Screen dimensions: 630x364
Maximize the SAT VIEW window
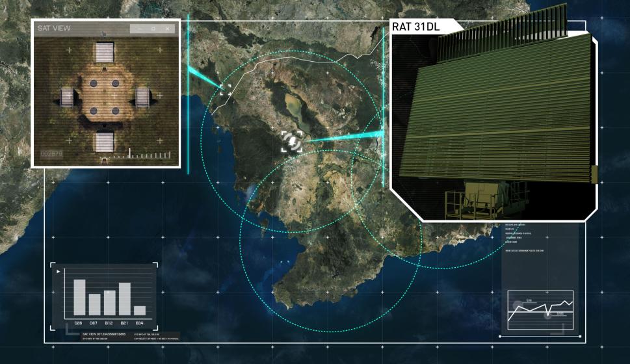[153, 29]
